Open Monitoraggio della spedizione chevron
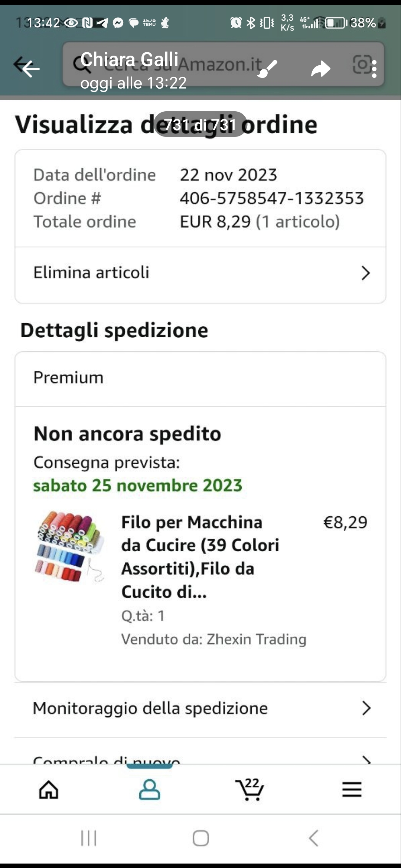This screenshot has width=401, height=868. pyautogui.click(x=366, y=708)
